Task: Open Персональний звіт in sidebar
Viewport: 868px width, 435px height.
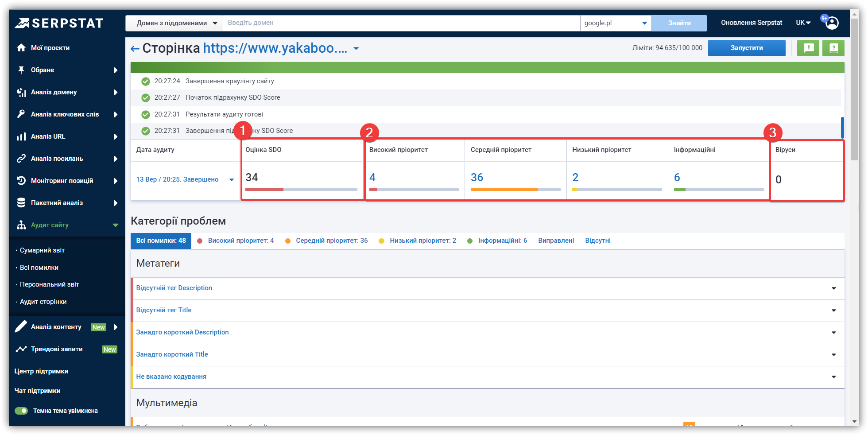Action: [49, 284]
